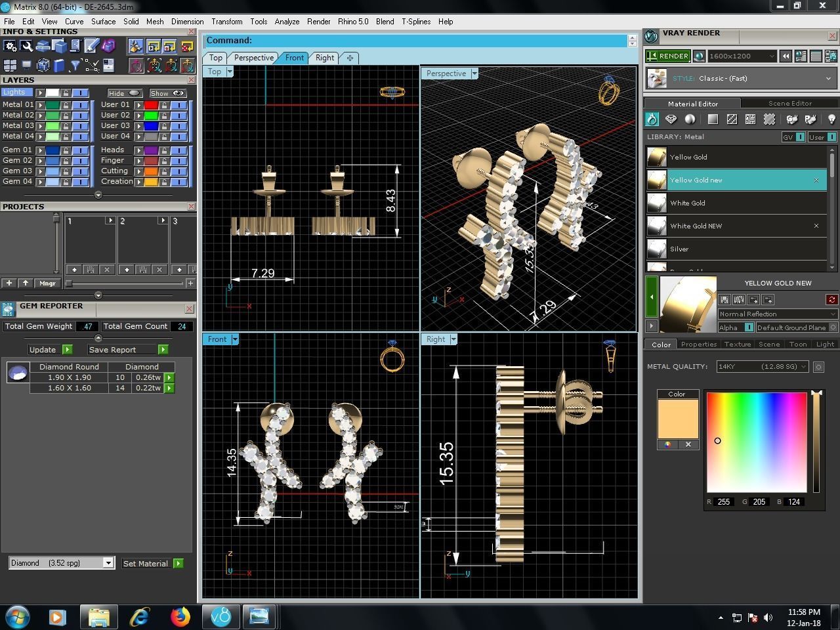Open the Right viewport dropdown arrow
The width and height of the screenshot is (840, 630).
[x=453, y=339]
